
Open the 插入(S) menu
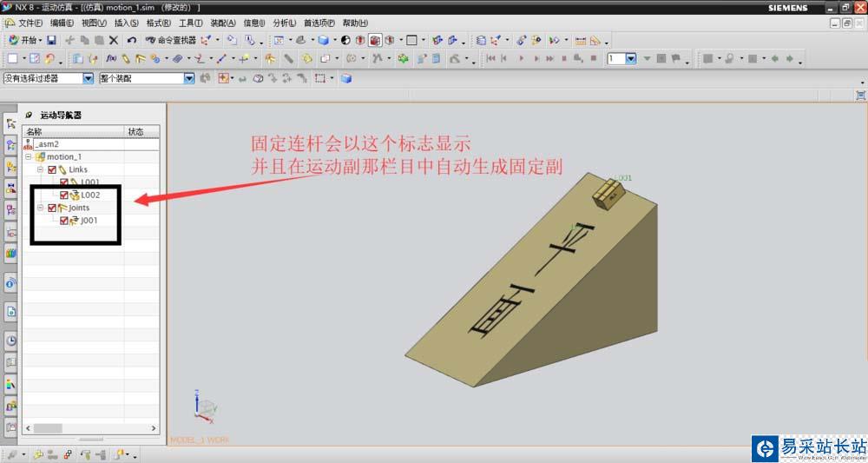(x=126, y=23)
